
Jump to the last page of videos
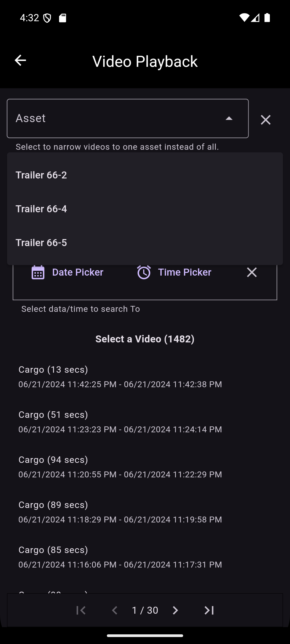[209, 610]
